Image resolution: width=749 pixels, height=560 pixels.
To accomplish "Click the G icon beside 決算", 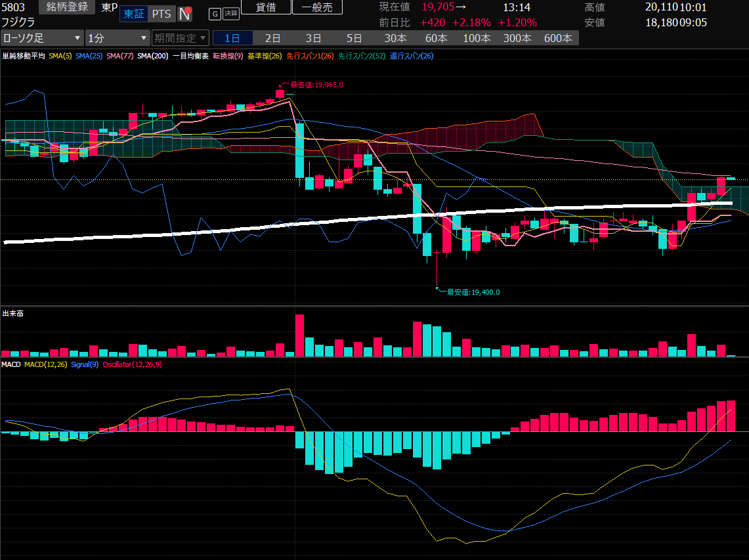I will pos(215,14).
